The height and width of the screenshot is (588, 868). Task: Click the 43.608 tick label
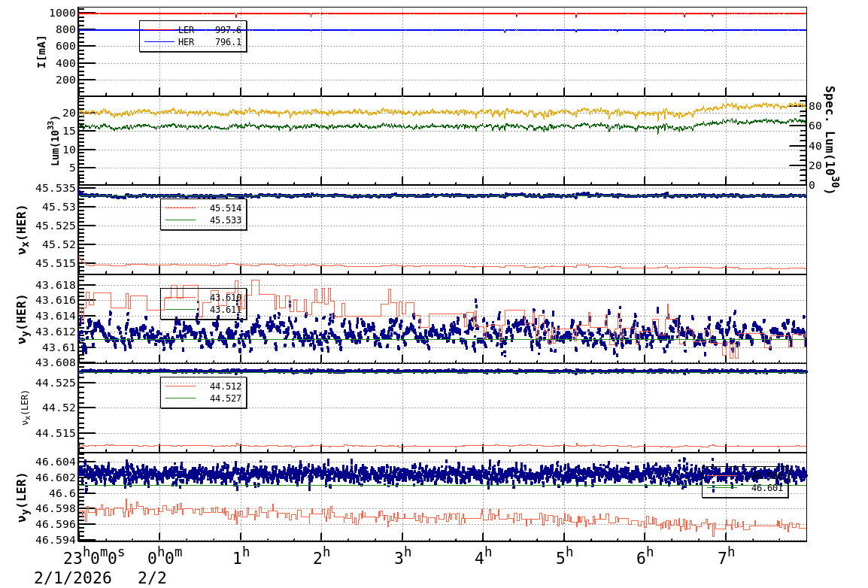pos(56,363)
